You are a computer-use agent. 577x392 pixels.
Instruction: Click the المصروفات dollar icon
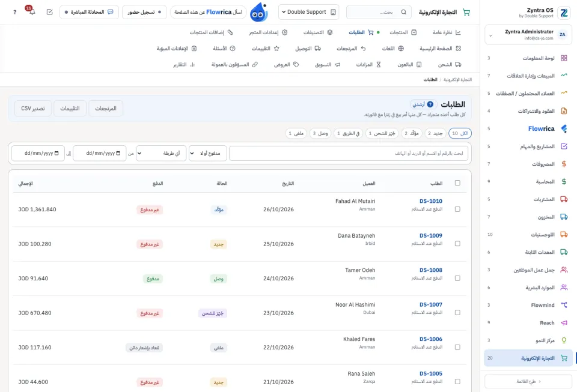(564, 164)
